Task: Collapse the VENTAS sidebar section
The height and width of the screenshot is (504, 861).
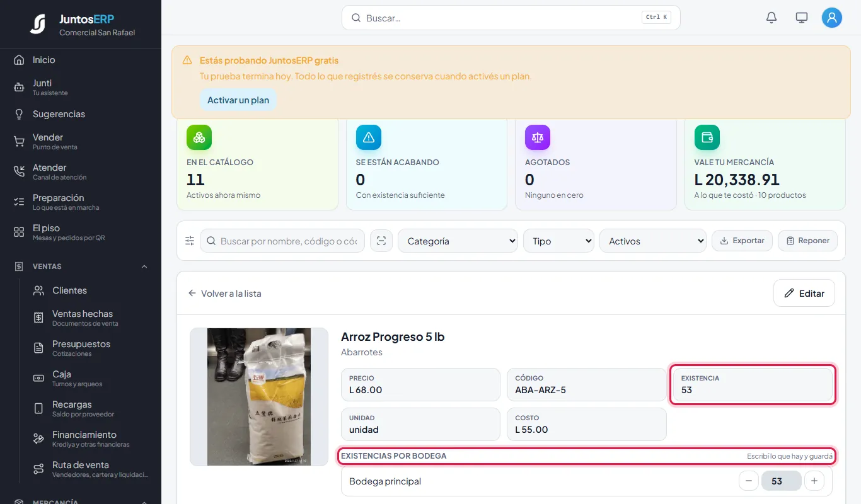Action: [81, 266]
